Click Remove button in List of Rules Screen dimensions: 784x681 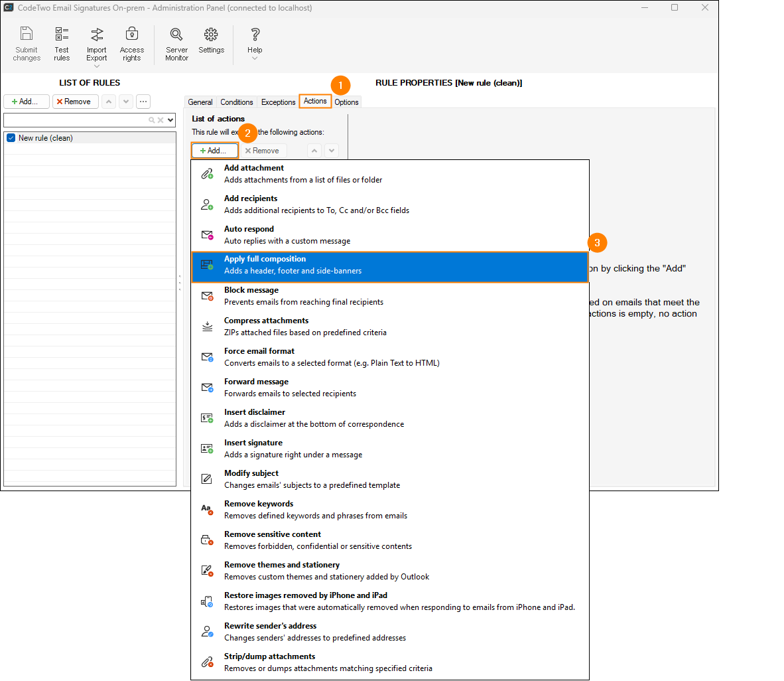75,102
